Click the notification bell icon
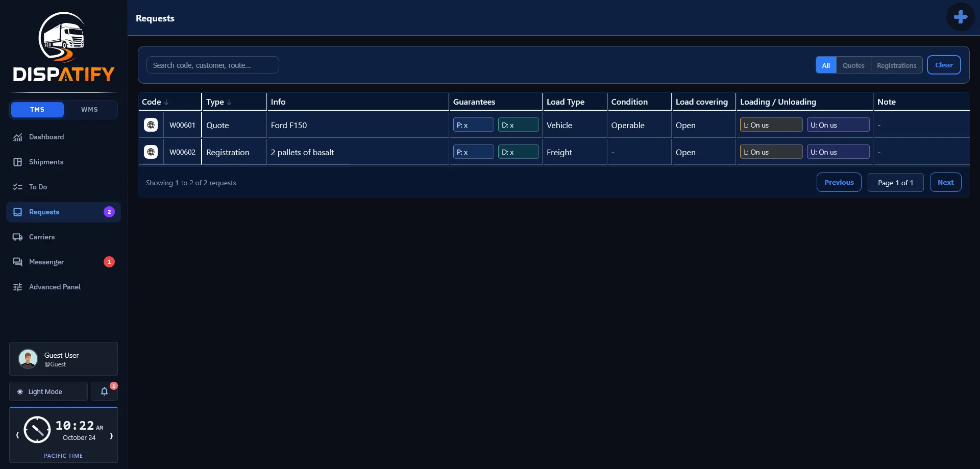 (104, 391)
